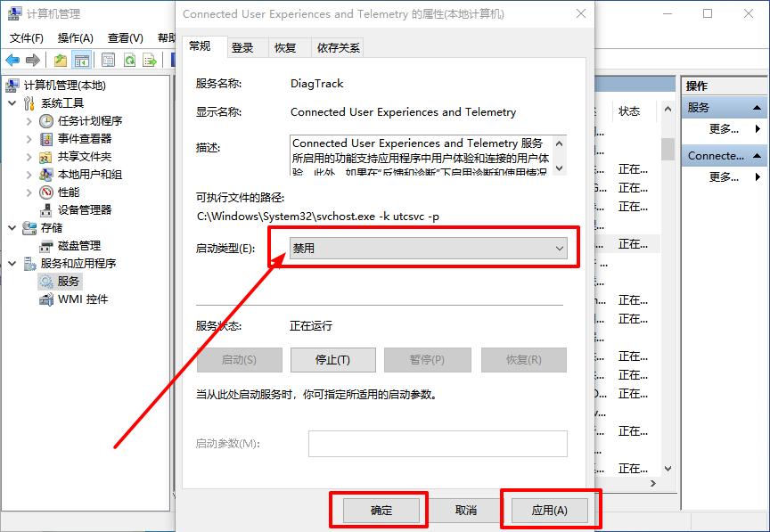
Task: Open 磁盘管理 under 存储
Action: click(x=78, y=245)
